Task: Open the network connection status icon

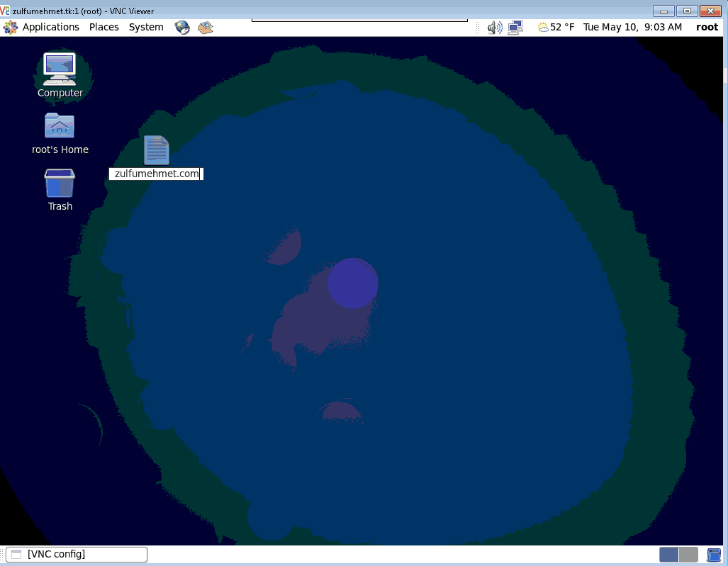Action: click(x=515, y=28)
